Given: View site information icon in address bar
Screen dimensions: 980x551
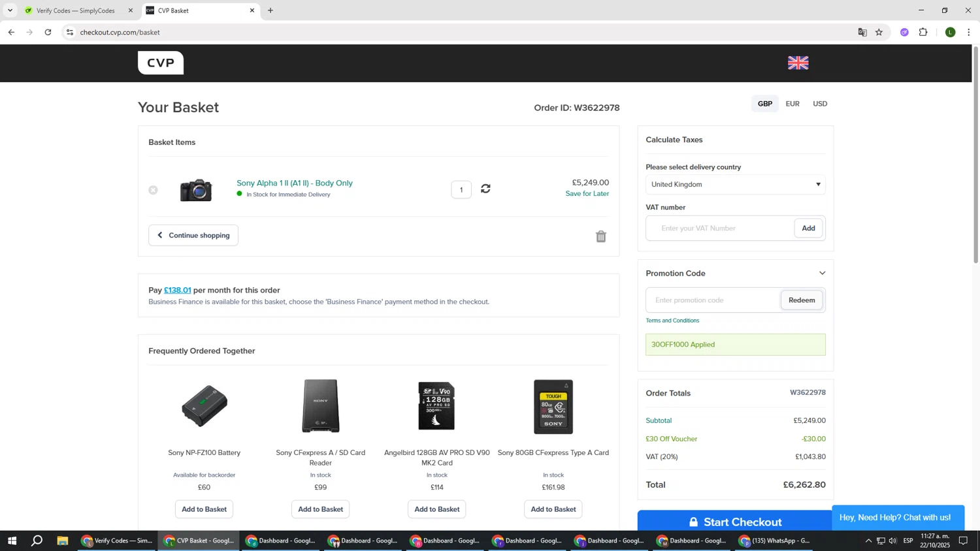Looking at the screenshot, I should pyautogui.click(x=70, y=32).
